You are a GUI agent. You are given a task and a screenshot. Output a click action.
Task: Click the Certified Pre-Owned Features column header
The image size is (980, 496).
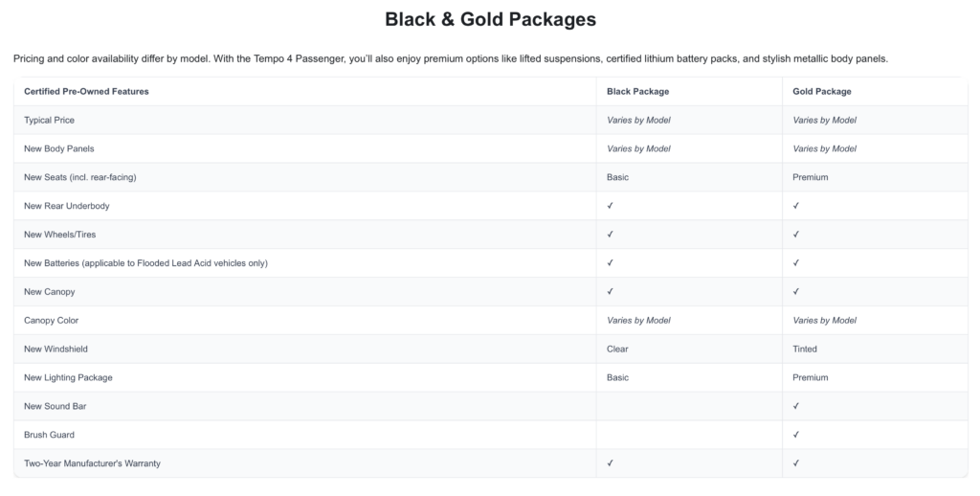click(x=86, y=92)
